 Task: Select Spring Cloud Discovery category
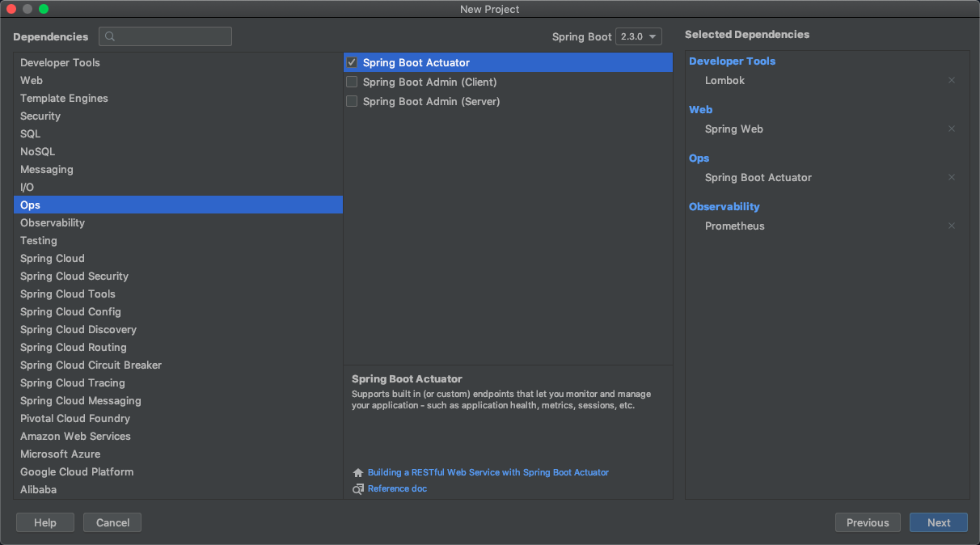click(x=178, y=329)
